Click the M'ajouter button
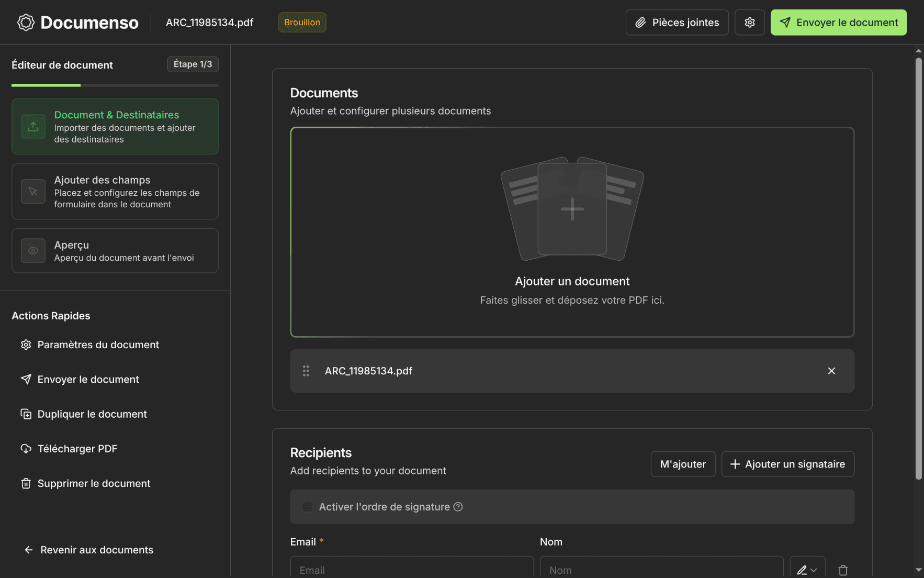The image size is (924, 578). [x=682, y=464]
